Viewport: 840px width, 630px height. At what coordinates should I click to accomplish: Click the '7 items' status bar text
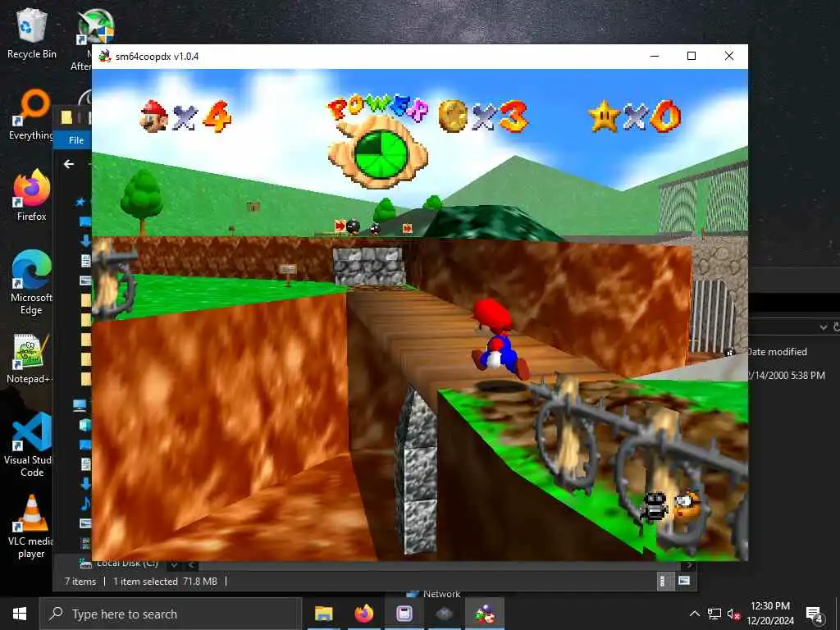tap(80, 582)
